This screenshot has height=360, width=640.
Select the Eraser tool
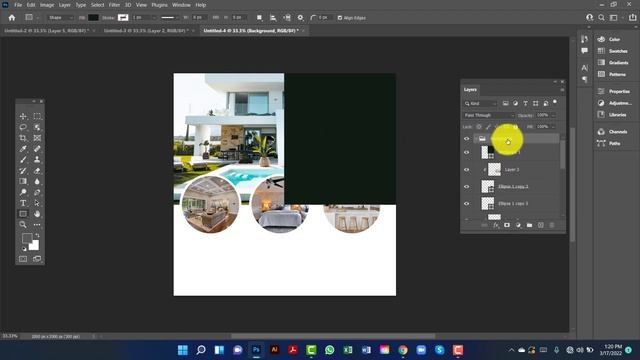pyautogui.click(x=37, y=171)
